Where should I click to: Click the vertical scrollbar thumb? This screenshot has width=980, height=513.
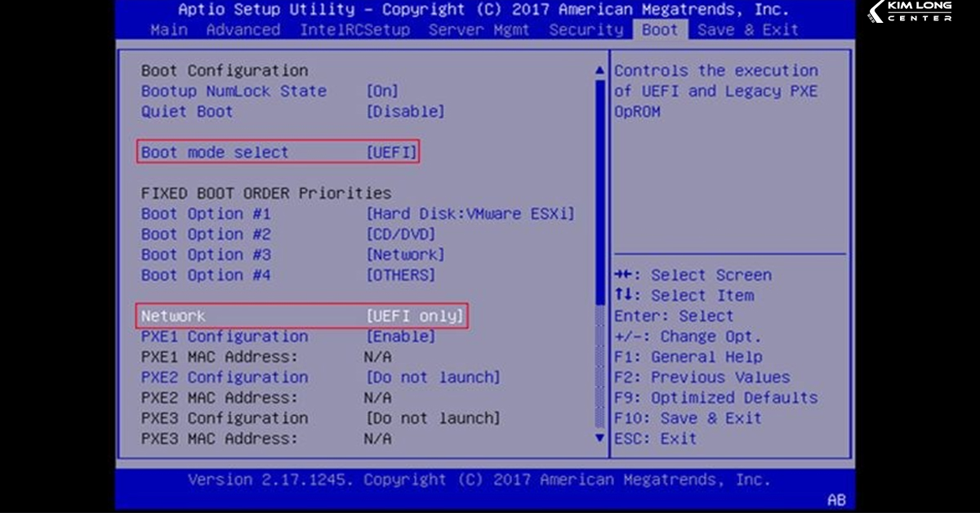[x=601, y=188]
